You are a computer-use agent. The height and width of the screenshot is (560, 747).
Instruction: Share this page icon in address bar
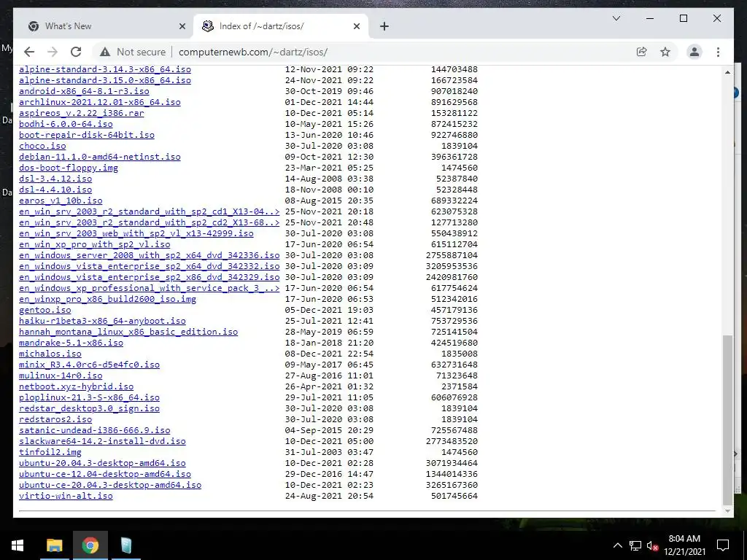(x=642, y=52)
